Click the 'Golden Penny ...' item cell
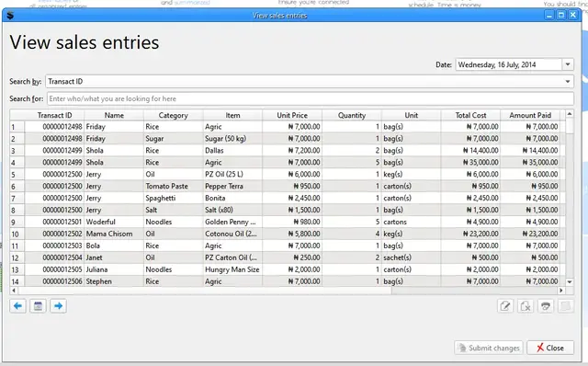Screen dimensions: 588x366 point(232,222)
